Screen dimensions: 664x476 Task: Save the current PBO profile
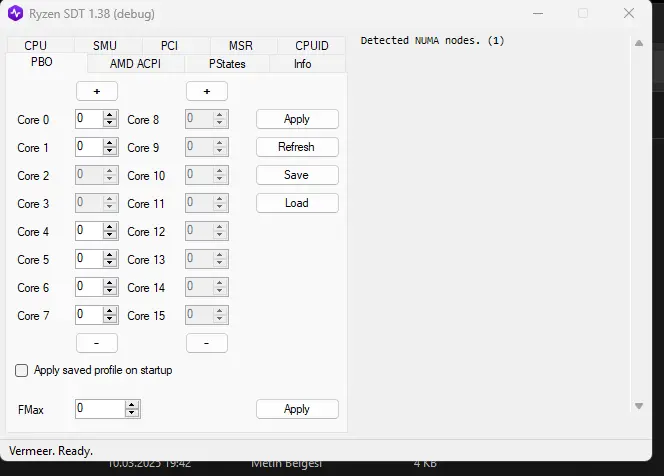click(297, 175)
